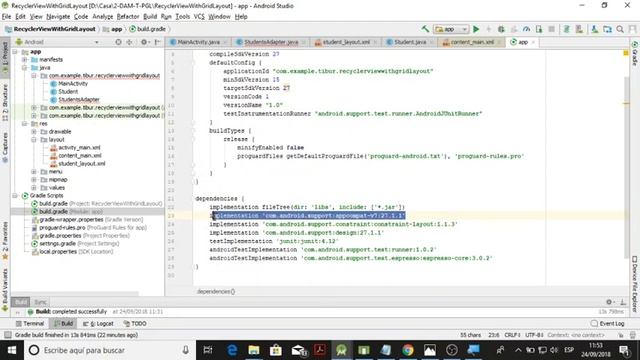640x360 pixels.
Task: Open the Project Structure icon
Action: pyautogui.click(x=607, y=29)
